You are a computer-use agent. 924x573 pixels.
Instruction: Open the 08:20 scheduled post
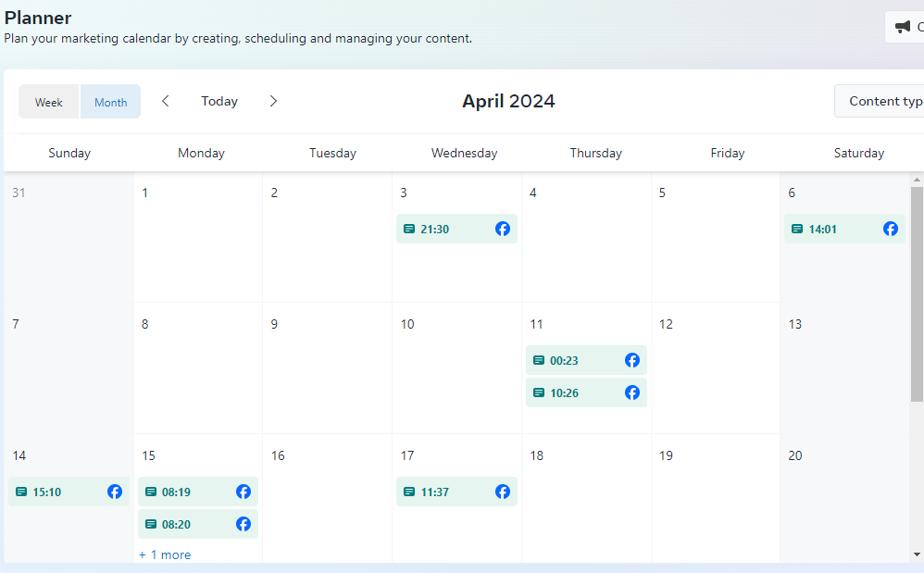coord(190,524)
